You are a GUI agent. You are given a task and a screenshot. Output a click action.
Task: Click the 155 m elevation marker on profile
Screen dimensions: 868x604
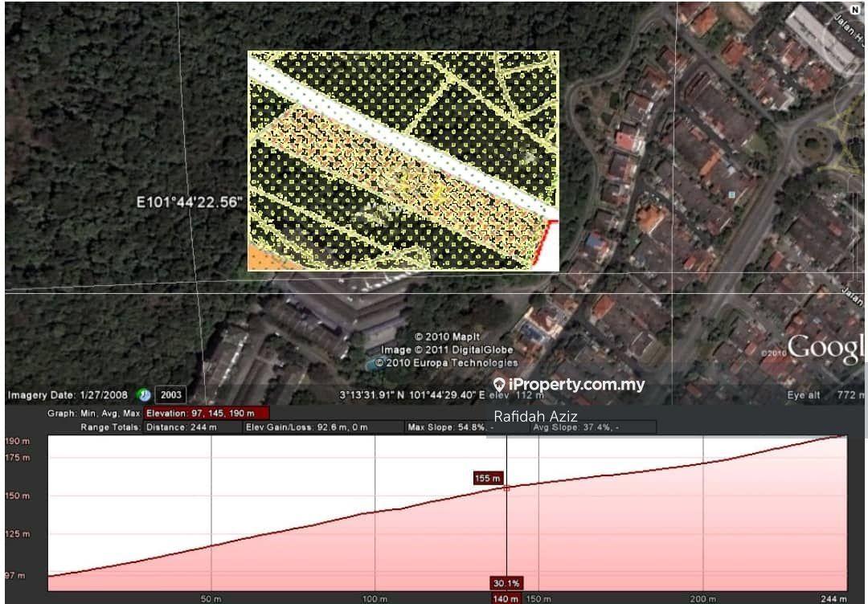pyautogui.click(x=488, y=478)
